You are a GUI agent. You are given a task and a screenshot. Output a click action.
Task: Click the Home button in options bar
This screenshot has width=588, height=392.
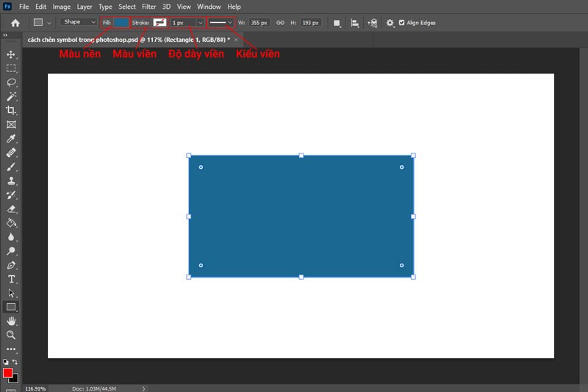click(15, 23)
